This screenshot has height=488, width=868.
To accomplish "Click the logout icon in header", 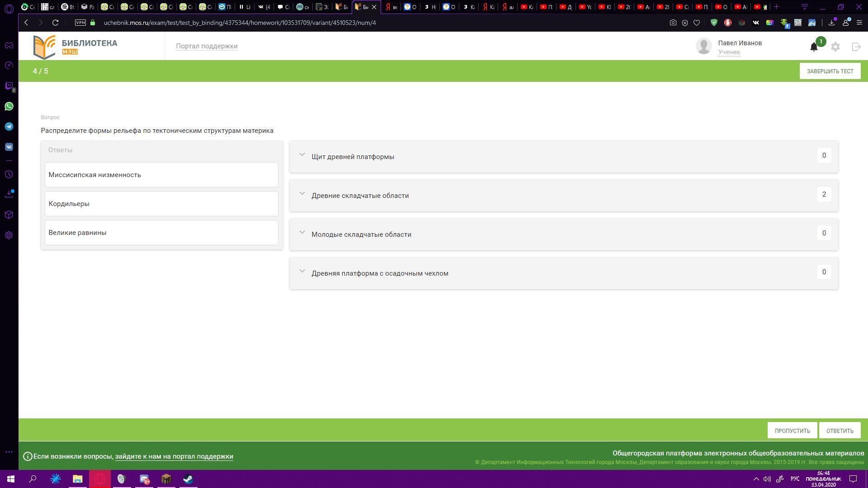I will pyautogui.click(x=856, y=47).
